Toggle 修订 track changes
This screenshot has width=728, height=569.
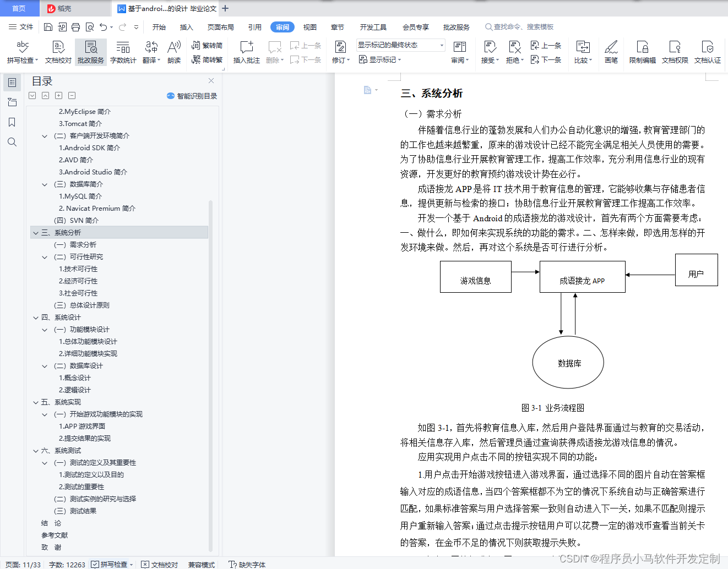point(340,52)
